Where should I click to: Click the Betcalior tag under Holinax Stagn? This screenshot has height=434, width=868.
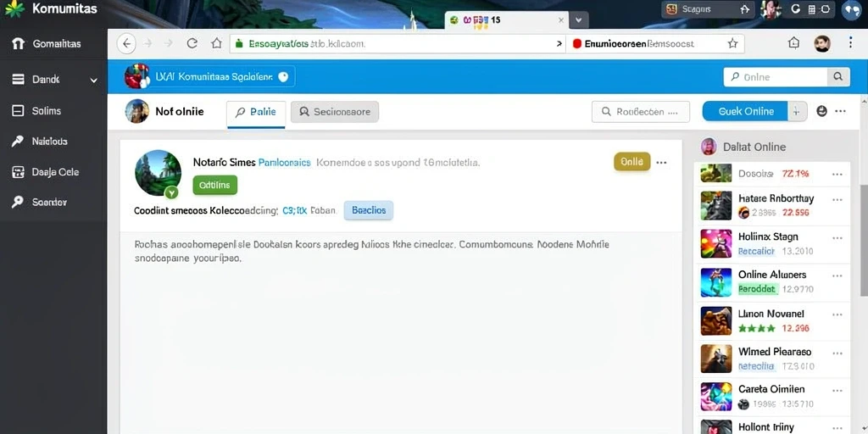[756, 251]
